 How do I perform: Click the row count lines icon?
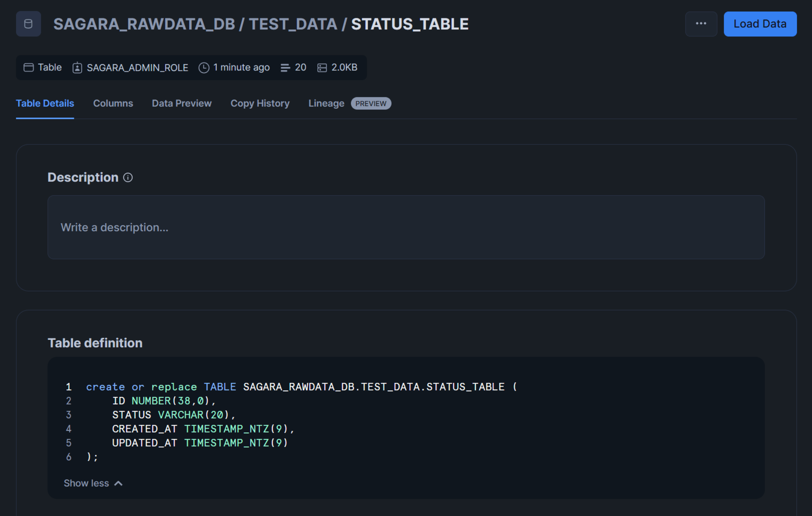click(285, 68)
